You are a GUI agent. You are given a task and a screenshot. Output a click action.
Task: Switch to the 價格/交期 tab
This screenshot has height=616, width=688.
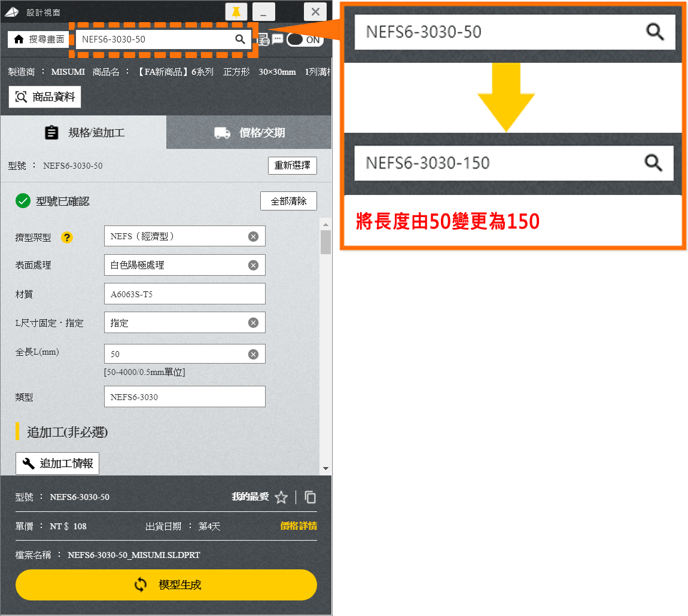pyautogui.click(x=248, y=132)
